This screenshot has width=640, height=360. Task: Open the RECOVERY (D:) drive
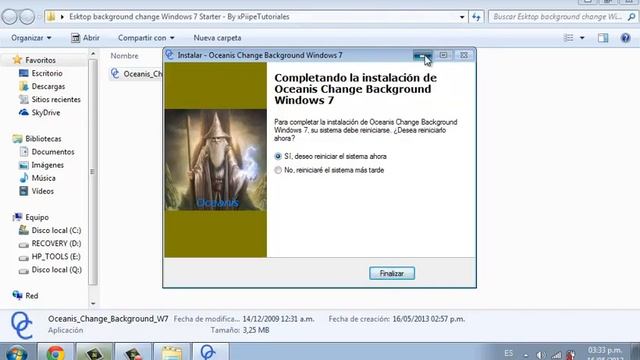(50, 243)
